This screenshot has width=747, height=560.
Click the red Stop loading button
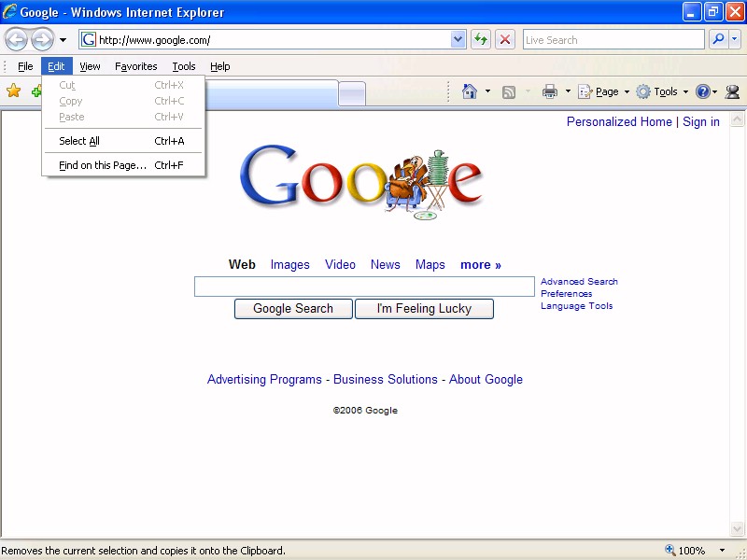point(505,39)
